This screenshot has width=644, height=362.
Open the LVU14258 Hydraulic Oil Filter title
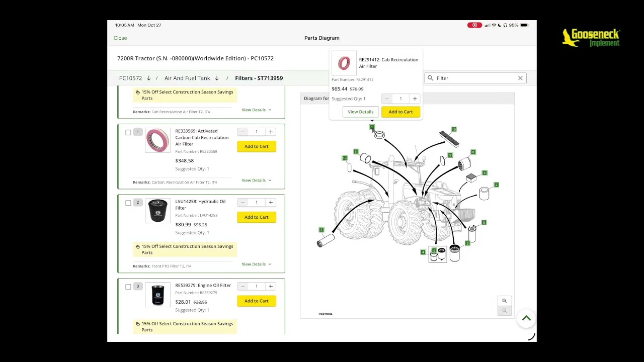(200, 205)
